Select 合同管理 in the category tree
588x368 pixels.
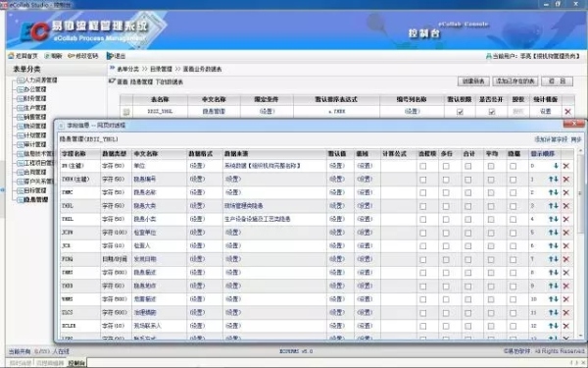35,172
